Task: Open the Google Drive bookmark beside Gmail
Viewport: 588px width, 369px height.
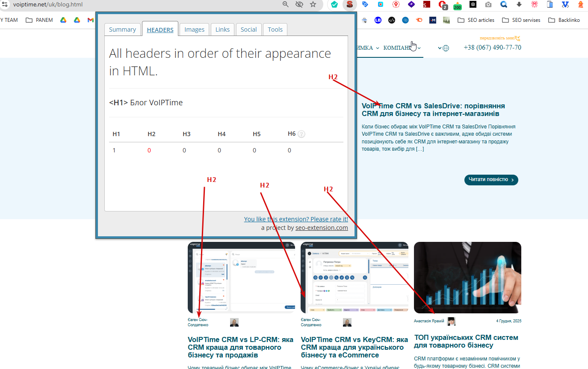Action: [x=77, y=20]
